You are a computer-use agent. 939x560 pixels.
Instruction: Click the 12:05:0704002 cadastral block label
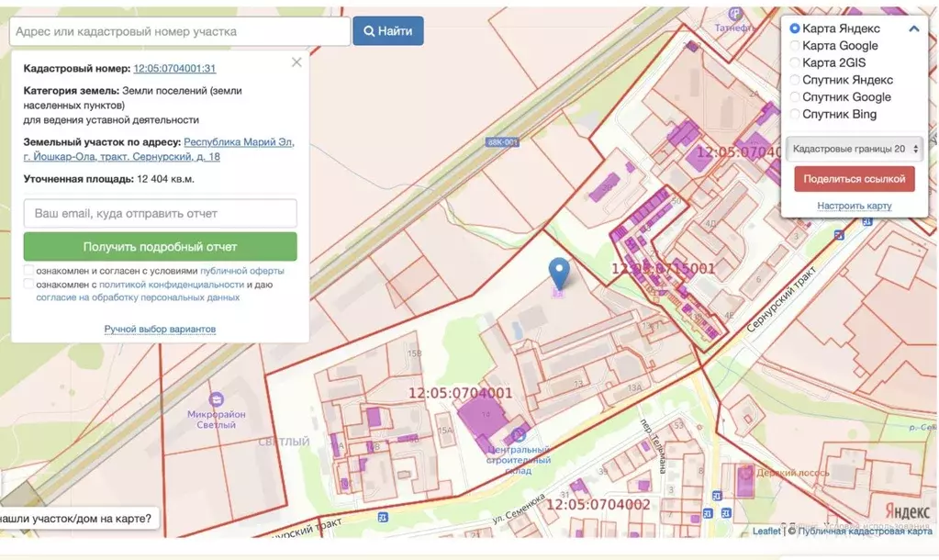pos(598,505)
